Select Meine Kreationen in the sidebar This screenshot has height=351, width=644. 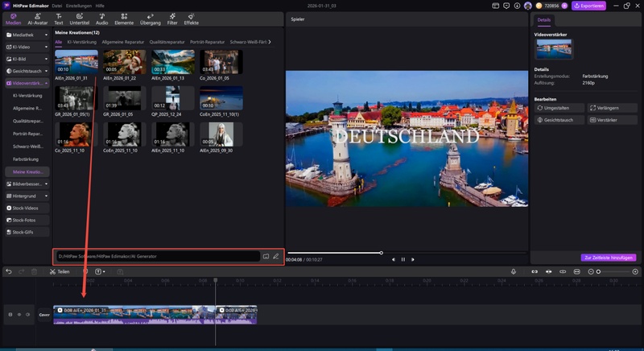[x=27, y=171]
